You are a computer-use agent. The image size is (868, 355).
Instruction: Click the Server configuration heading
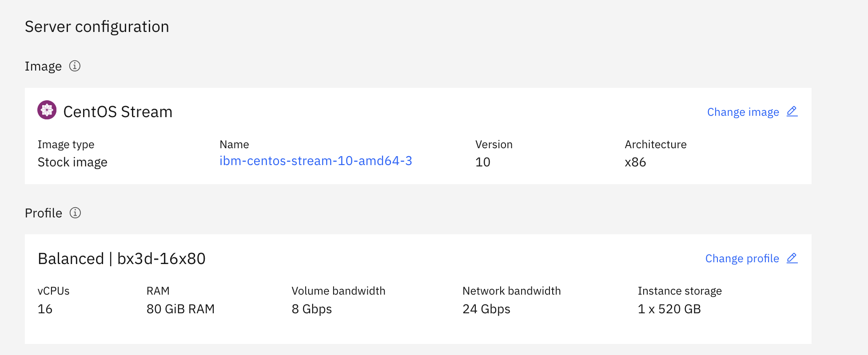[97, 27]
